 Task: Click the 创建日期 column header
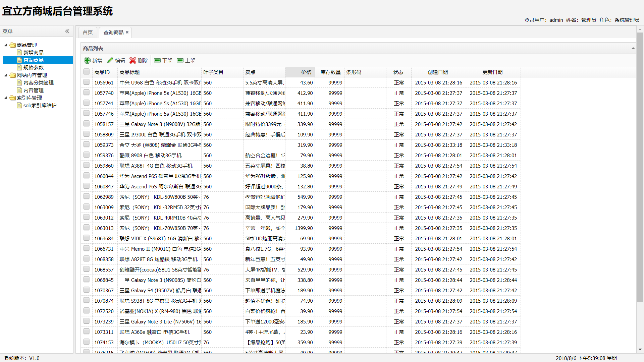pos(438,72)
